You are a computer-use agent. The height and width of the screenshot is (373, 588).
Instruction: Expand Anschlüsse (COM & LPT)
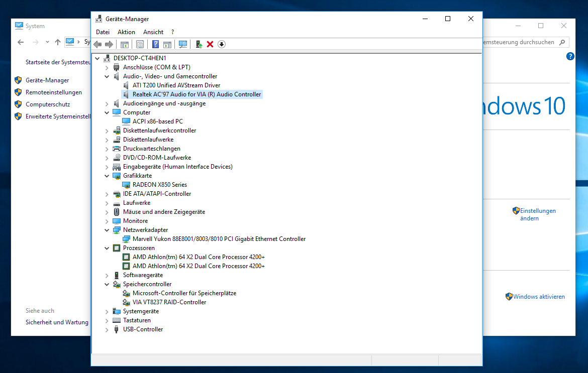pyautogui.click(x=107, y=67)
